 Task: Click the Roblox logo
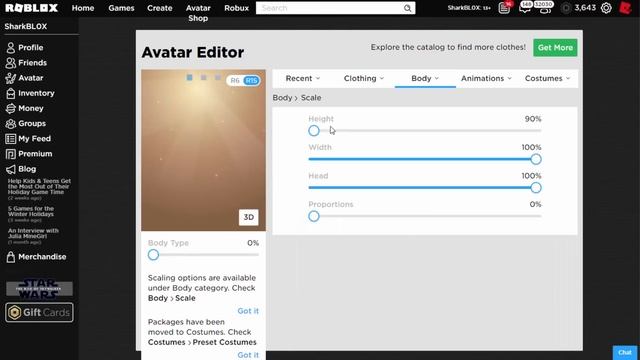point(31,8)
